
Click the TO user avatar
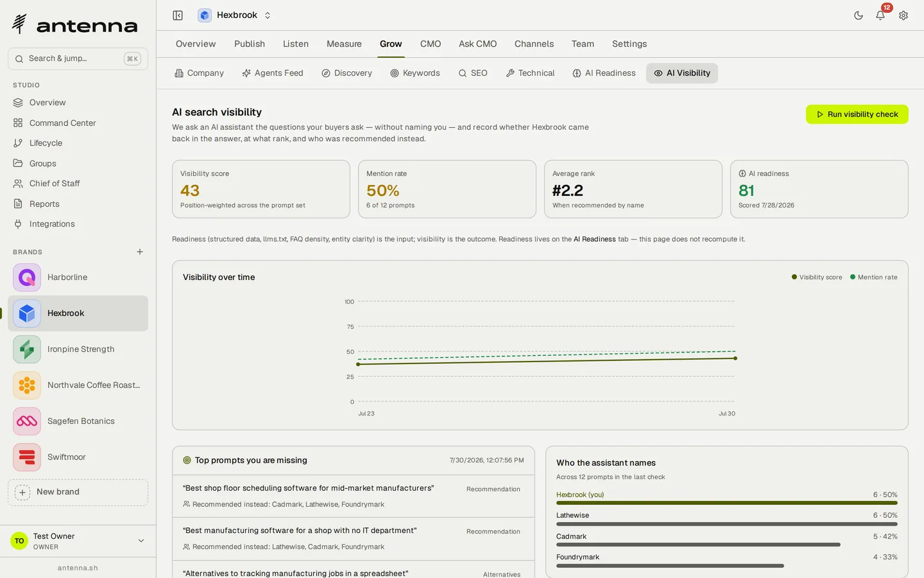pos(19,541)
